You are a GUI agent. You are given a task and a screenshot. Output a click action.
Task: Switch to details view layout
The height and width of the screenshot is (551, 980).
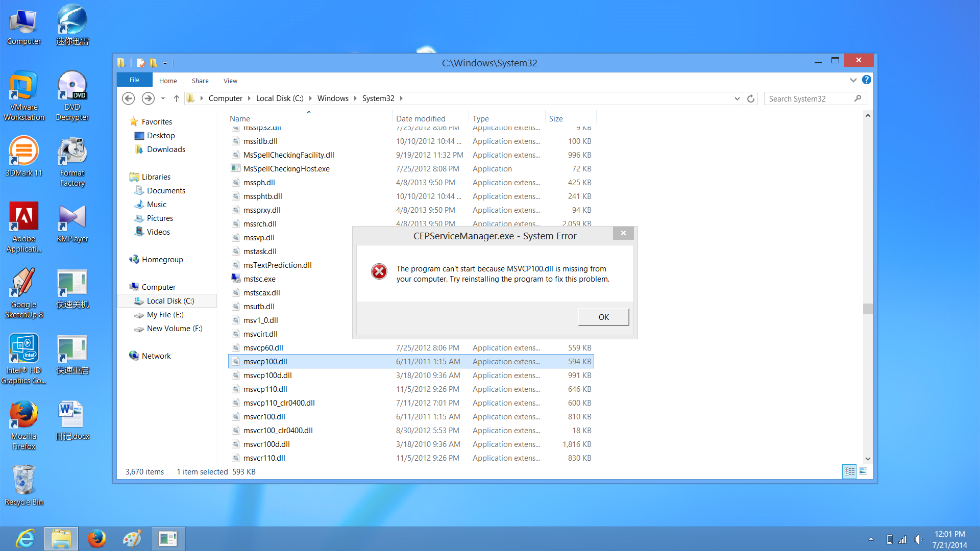849,471
